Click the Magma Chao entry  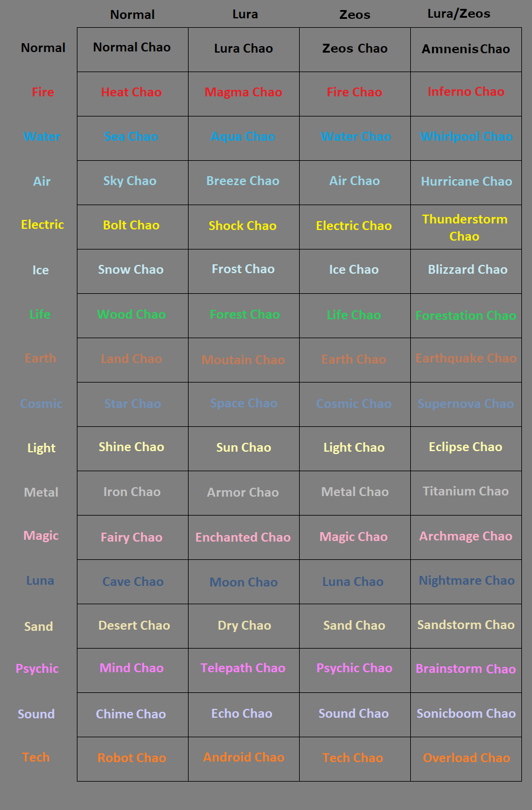pos(244,94)
